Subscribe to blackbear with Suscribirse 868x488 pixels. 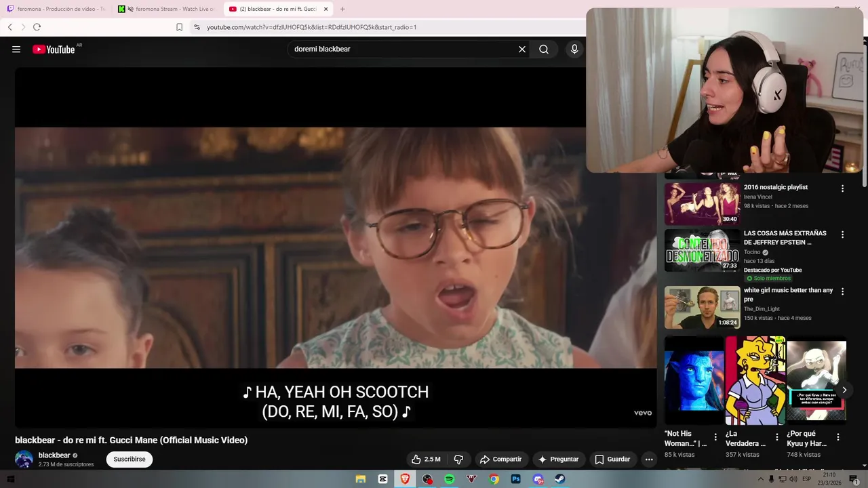coord(130,460)
